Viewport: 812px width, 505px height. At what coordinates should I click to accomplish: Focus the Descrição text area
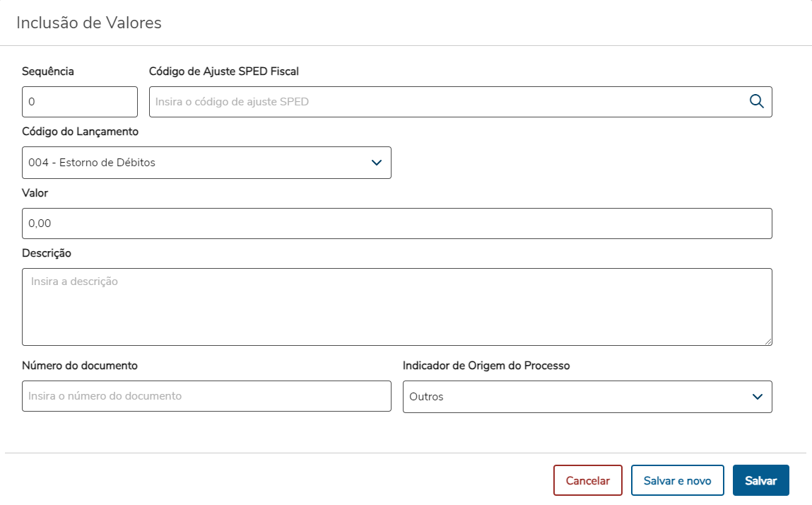[x=396, y=306]
